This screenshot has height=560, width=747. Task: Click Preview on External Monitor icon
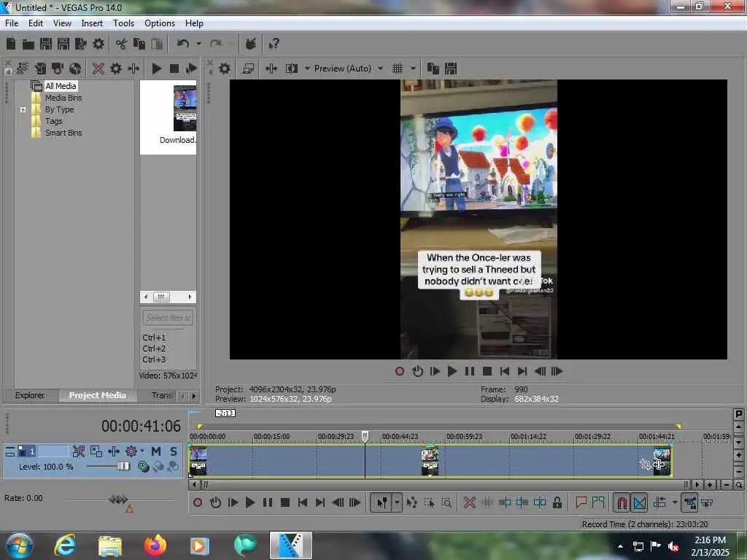[x=248, y=69]
